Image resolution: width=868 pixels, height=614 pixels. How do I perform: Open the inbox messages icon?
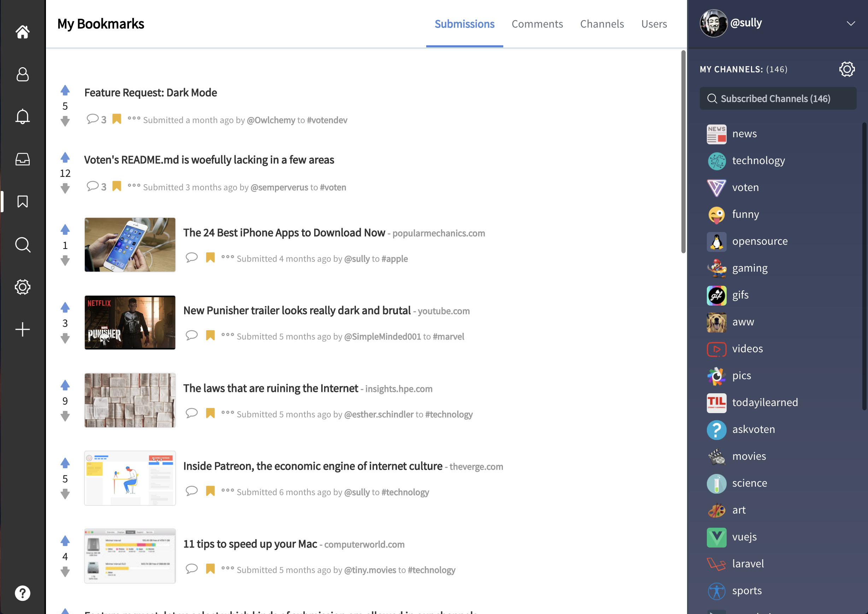click(x=22, y=159)
